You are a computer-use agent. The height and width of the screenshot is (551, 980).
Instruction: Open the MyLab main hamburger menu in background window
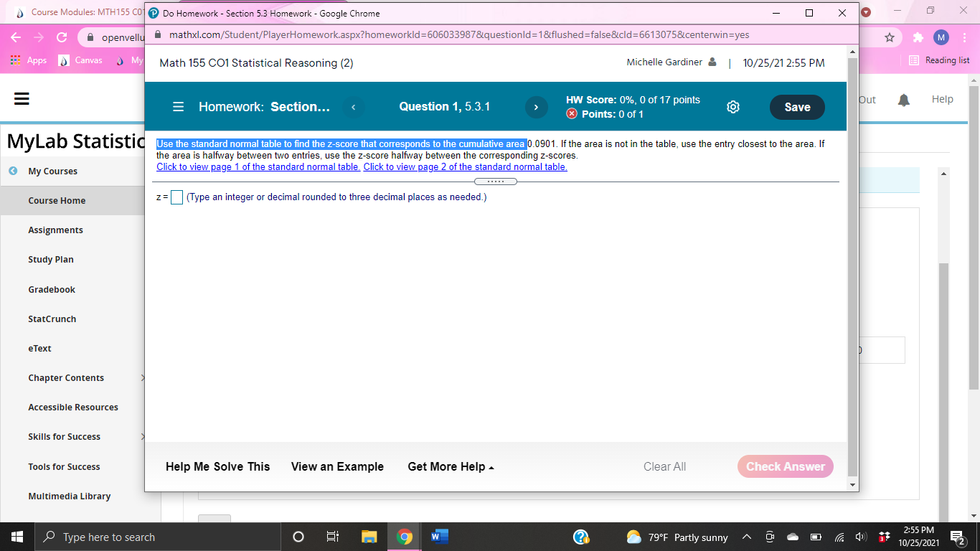22,100
